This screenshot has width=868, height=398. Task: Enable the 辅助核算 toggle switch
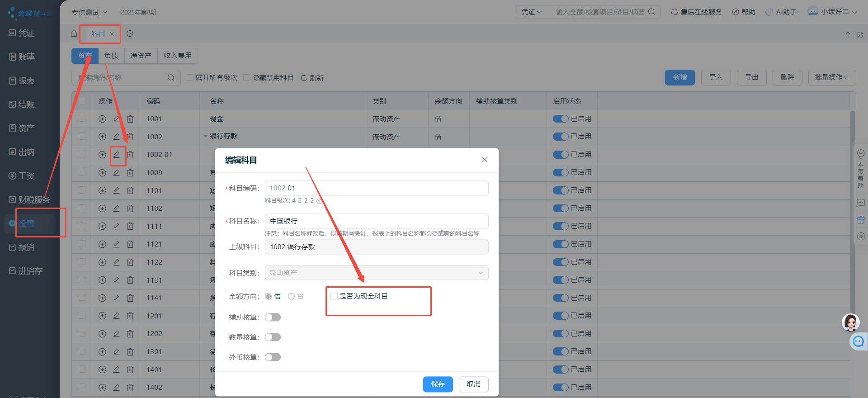pyautogui.click(x=273, y=317)
